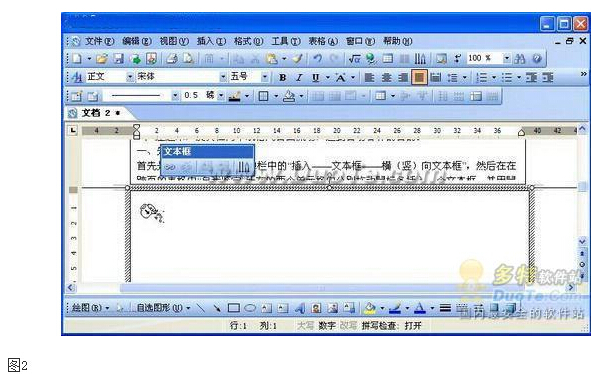The height and width of the screenshot is (374, 606).
Task: Open the 宋体 font dropdown
Action: [223, 77]
